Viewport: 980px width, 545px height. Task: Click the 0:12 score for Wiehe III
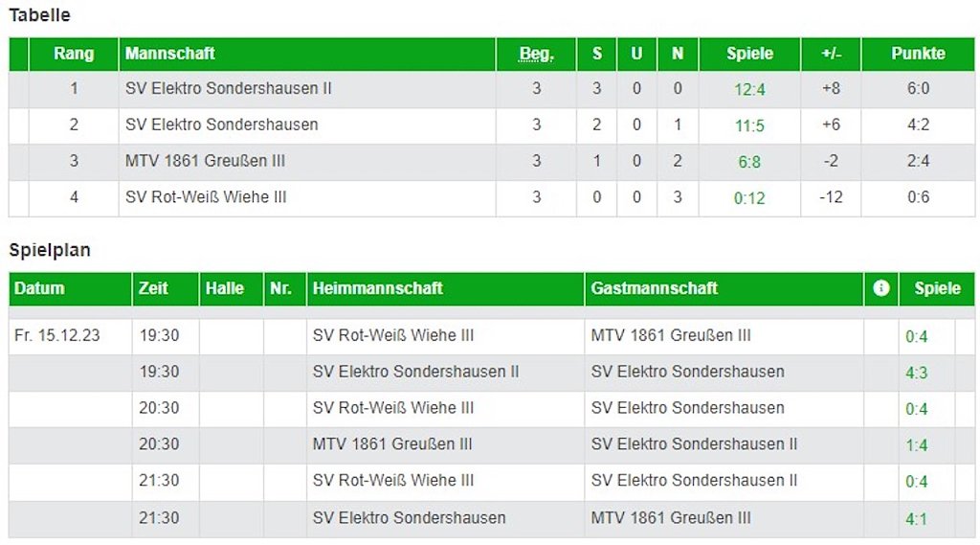point(749,199)
